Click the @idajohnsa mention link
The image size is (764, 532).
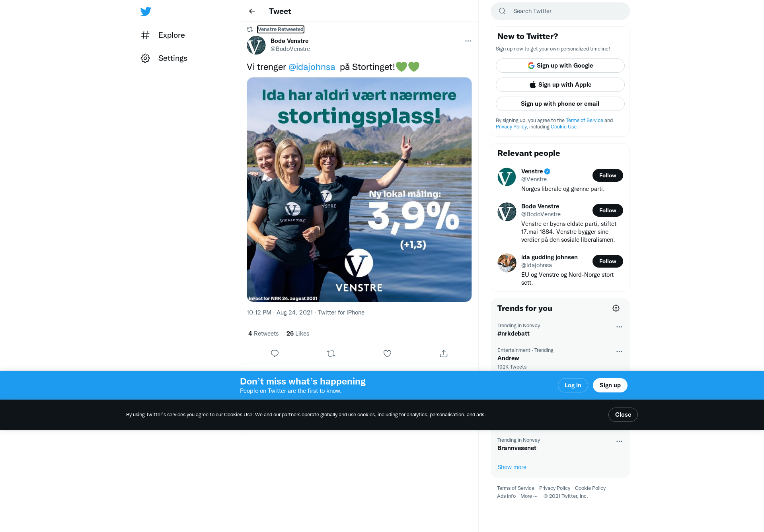pos(312,67)
